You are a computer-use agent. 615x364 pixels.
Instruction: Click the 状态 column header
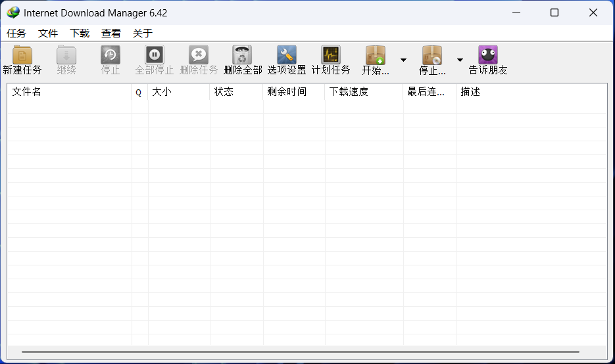[236, 92]
